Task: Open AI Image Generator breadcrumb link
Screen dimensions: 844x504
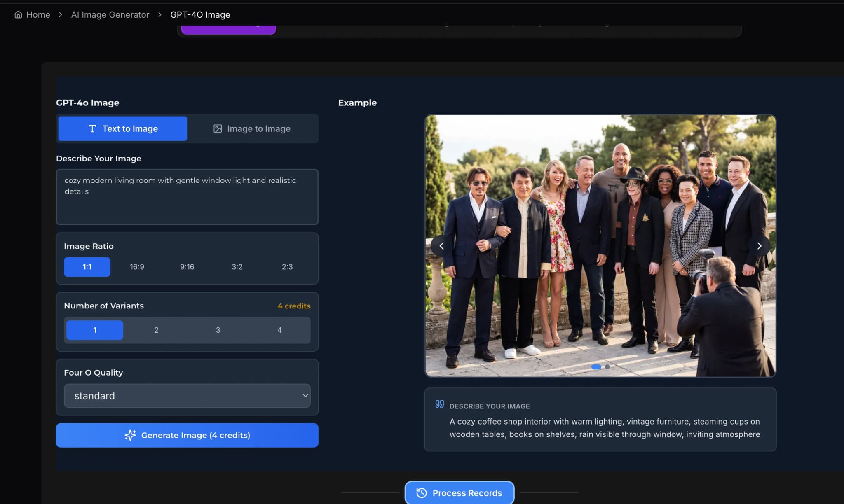Action: coord(110,15)
